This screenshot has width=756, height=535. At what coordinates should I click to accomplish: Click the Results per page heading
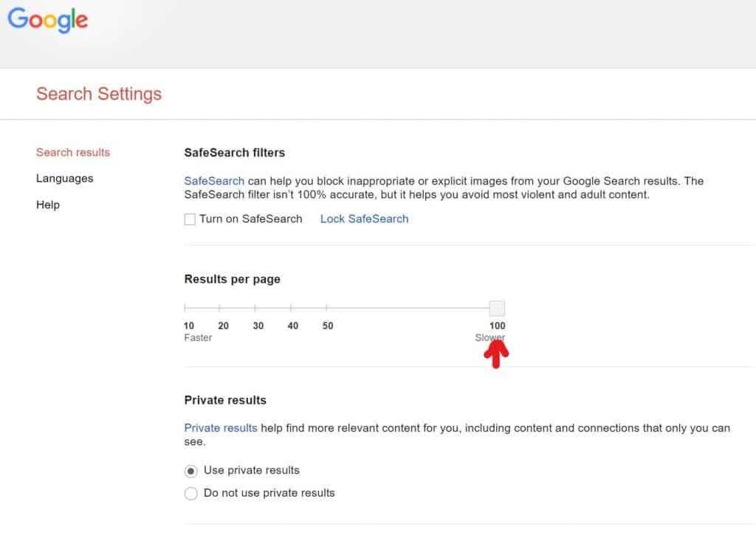click(x=232, y=280)
